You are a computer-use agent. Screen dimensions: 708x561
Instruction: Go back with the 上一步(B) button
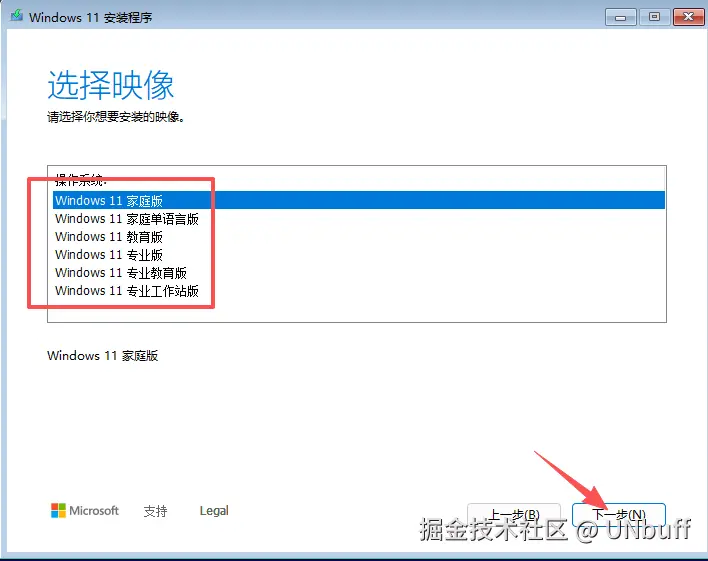pyautogui.click(x=514, y=514)
